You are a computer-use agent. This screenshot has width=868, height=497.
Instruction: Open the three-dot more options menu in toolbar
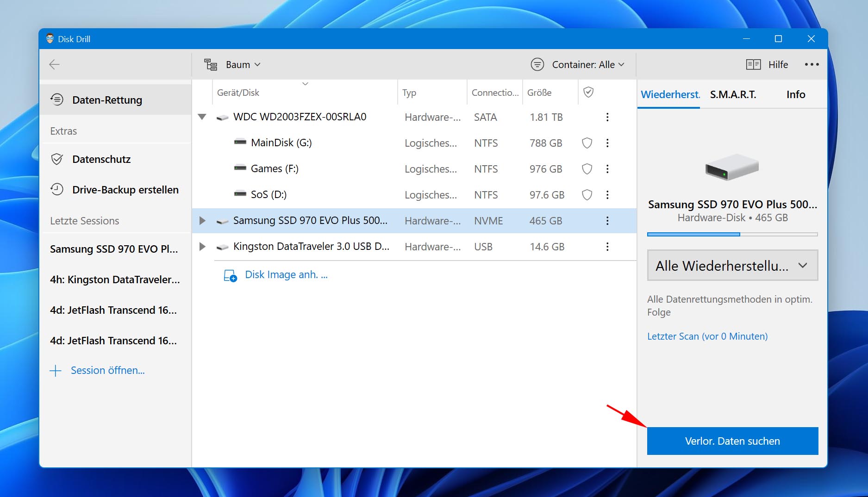(x=812, y=64)
